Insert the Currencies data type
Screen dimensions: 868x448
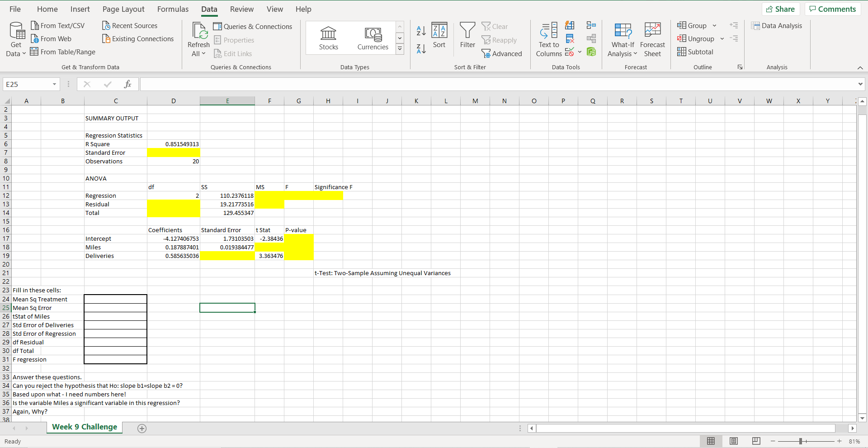(373, 38)
